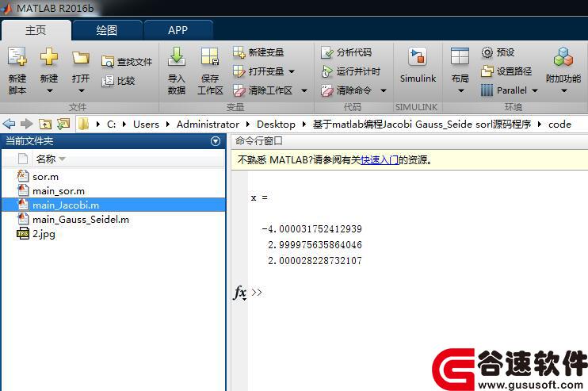Expand the Layout (布局) dropdown arrow
Image resolution: width=588 pixels, height=391 pixels.
tap(461, 90)
